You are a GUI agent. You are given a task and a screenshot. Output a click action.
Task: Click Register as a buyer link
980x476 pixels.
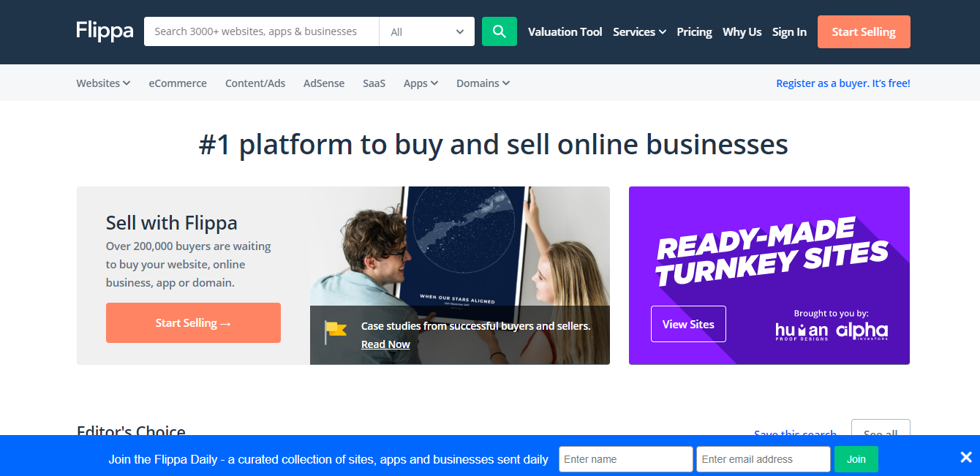click(843, 83)
